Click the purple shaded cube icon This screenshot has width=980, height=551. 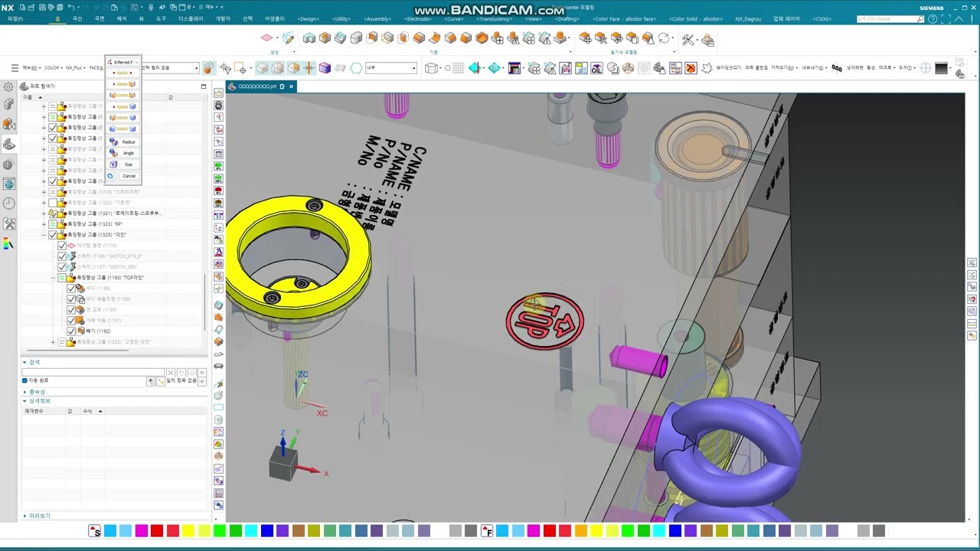325,68
